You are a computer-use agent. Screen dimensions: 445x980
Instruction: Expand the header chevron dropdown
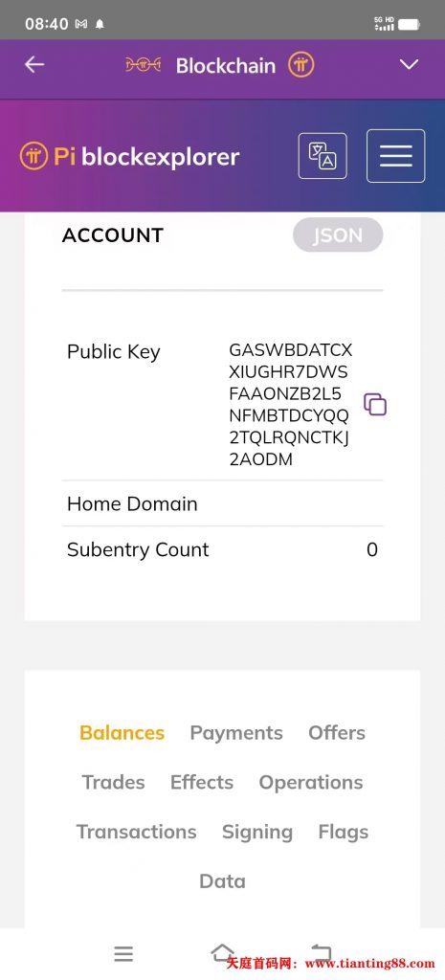coord(409,64)
